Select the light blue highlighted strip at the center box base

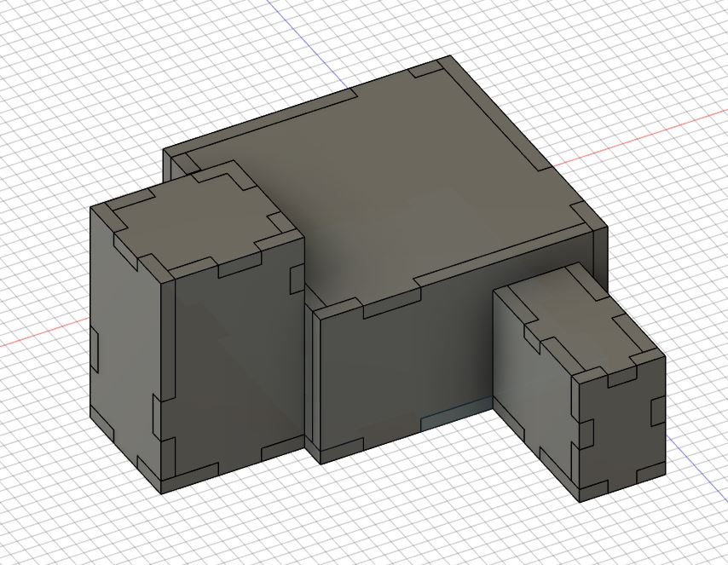tap(456, 412)
